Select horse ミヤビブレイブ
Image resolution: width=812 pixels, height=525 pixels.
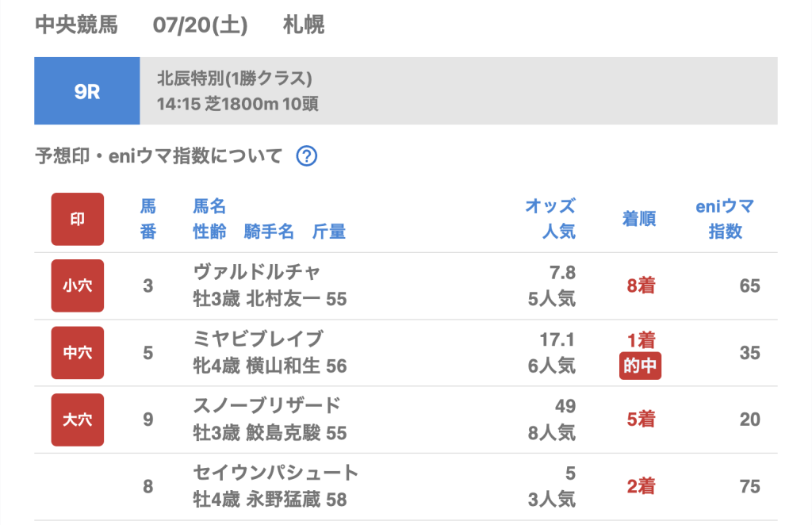point(259,339)
